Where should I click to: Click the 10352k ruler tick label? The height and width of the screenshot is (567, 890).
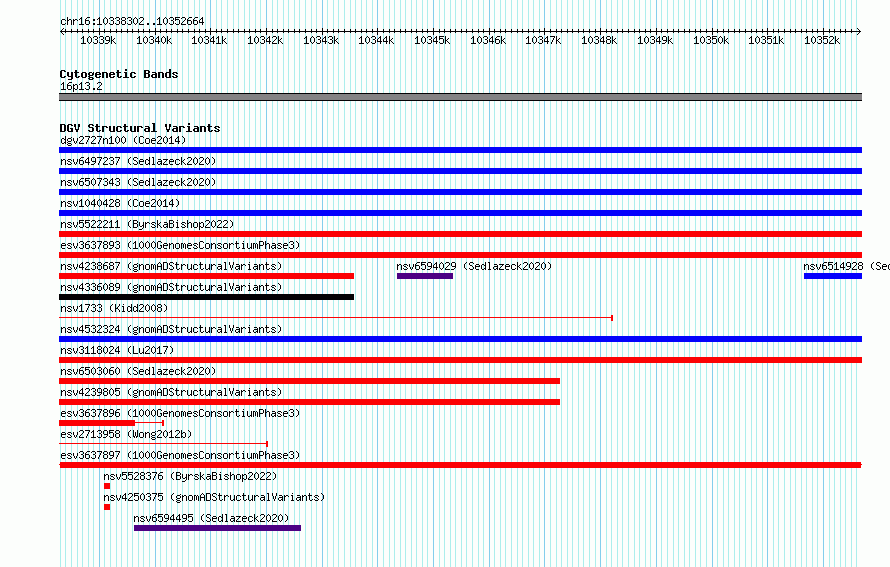point(822,40)
